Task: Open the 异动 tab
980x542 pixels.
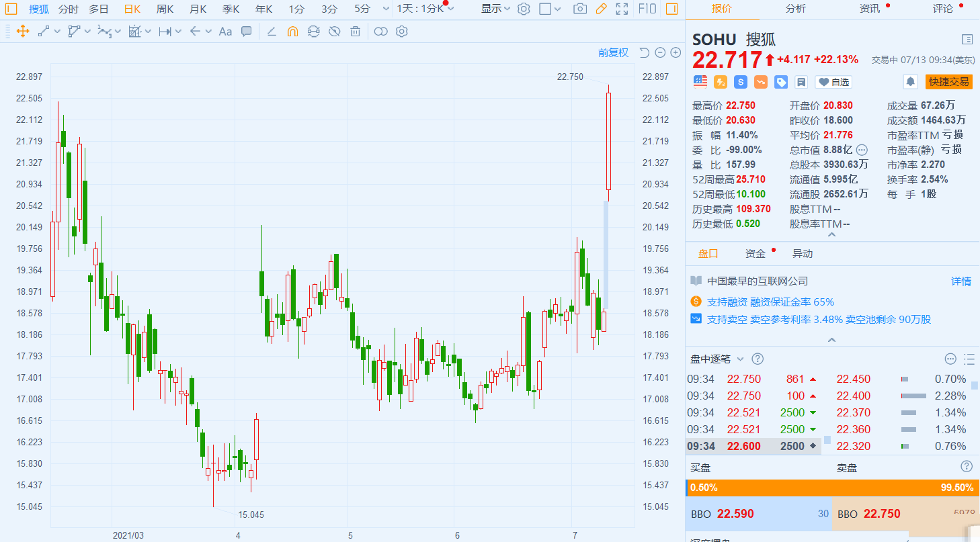Action: point(803,254)
